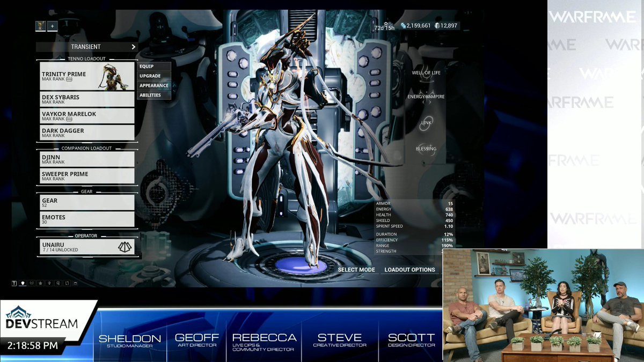Select Djinn companion slot
Image resolution: width=644 pixels, height=362 pixels.
point(87,159)
